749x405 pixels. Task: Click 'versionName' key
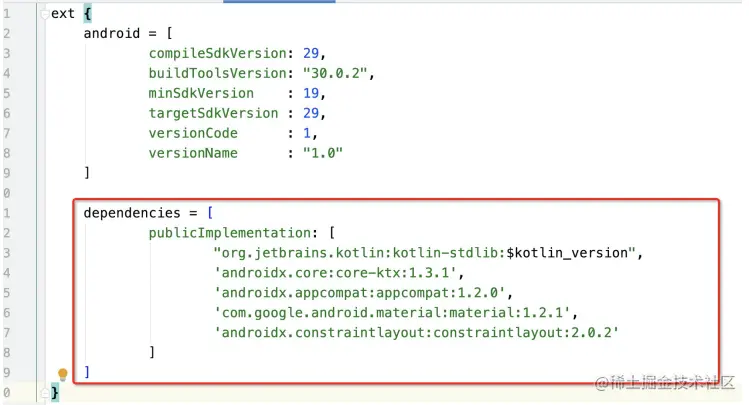[193, 153]
